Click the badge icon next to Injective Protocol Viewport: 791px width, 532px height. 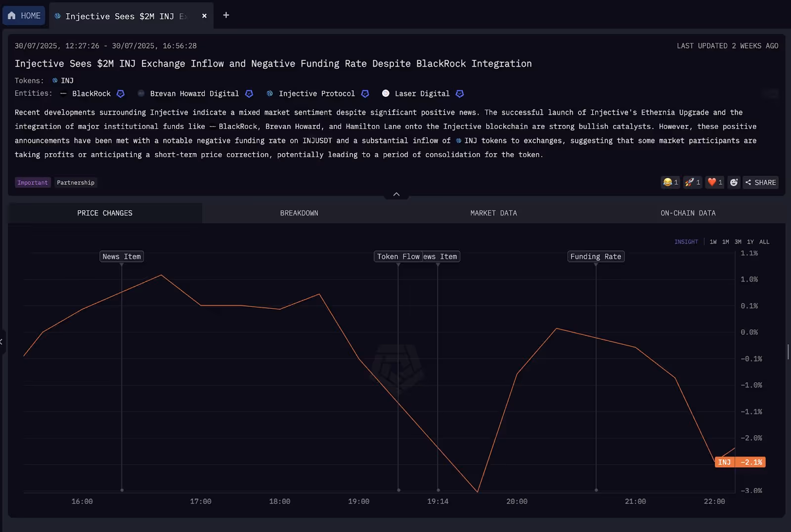(x=365, y=94)
